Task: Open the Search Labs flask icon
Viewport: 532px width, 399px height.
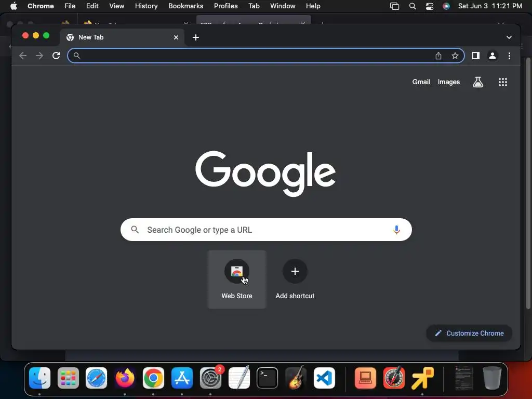Action: pyautogui.click(x=478, y=82)
